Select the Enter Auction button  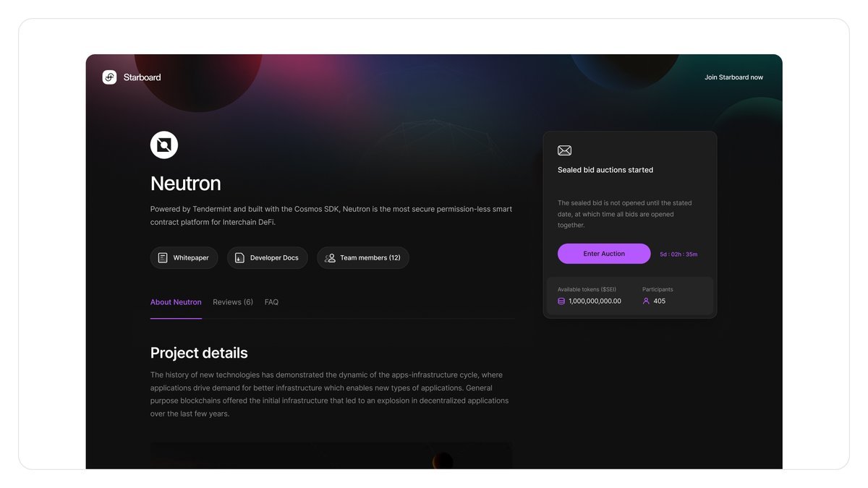point(604,254)
